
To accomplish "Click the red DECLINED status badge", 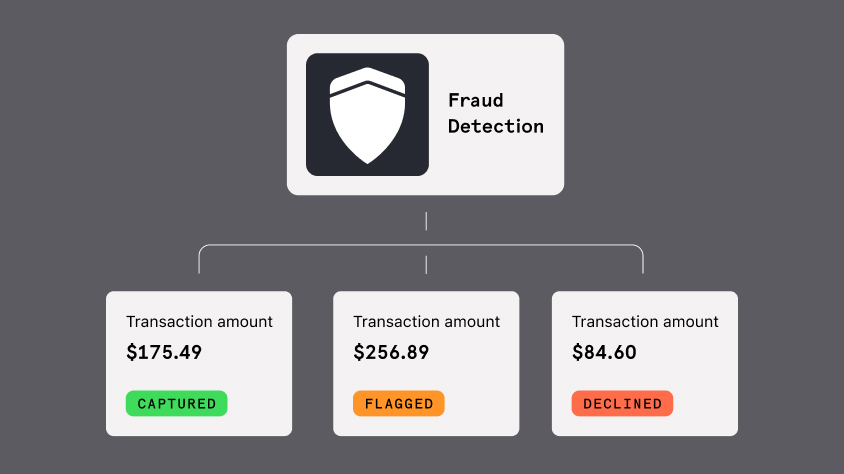I will tap(622, 403).
